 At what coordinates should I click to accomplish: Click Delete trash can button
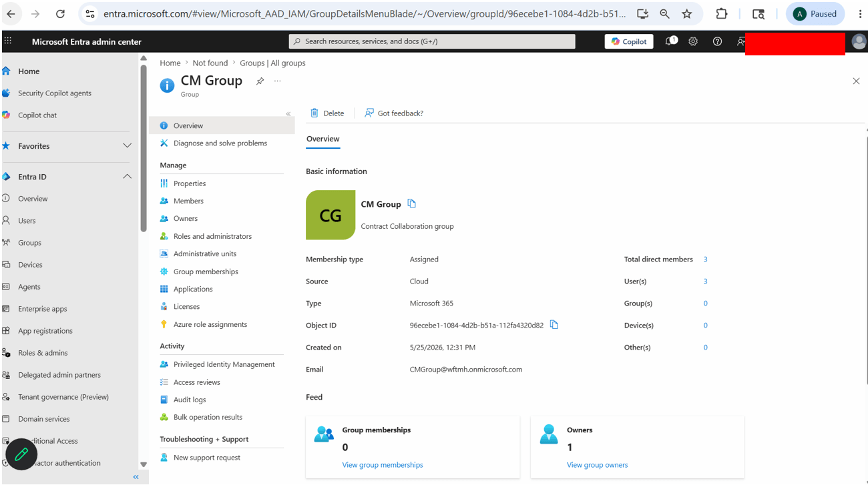tap(327, 113)
